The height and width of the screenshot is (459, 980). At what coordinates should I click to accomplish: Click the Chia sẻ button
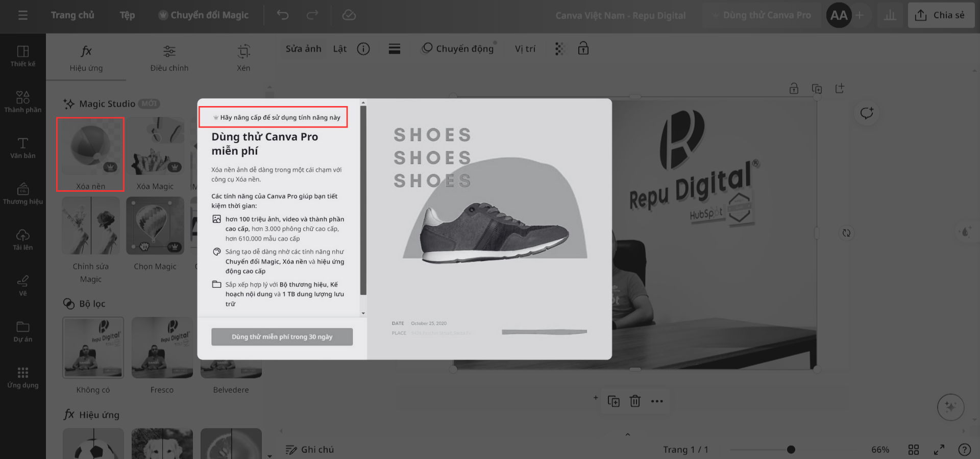pos(941,15)
